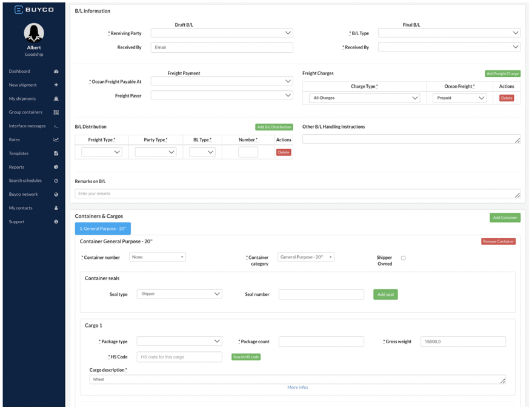532x407 pixels.
Task: Click the clock icon for Search schedules
Action: coord(56,181)
